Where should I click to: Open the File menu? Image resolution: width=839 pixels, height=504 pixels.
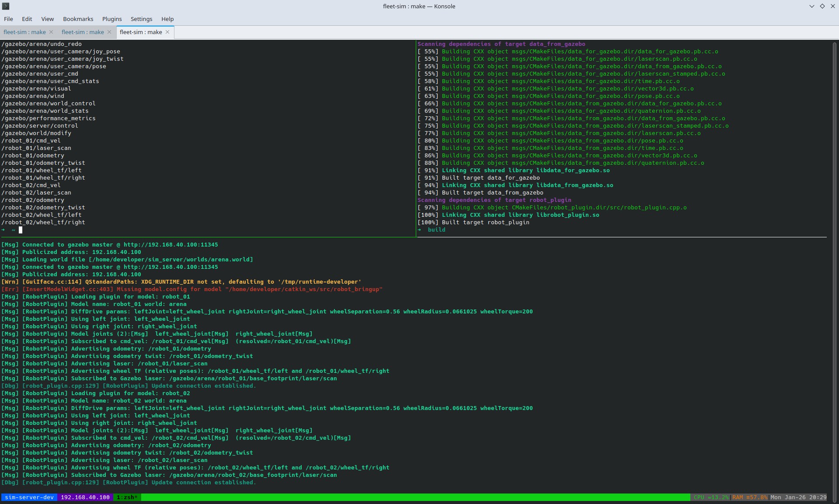(x=8, y=19)
